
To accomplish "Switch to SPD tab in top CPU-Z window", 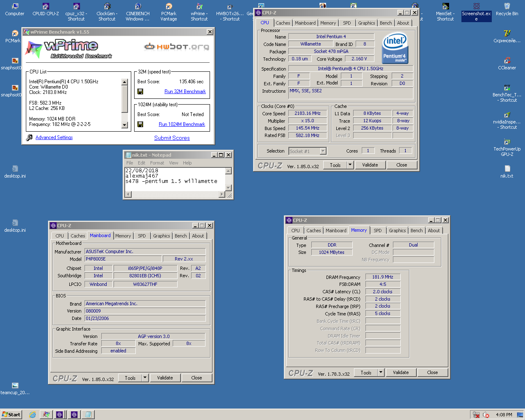I will [347, 23].
